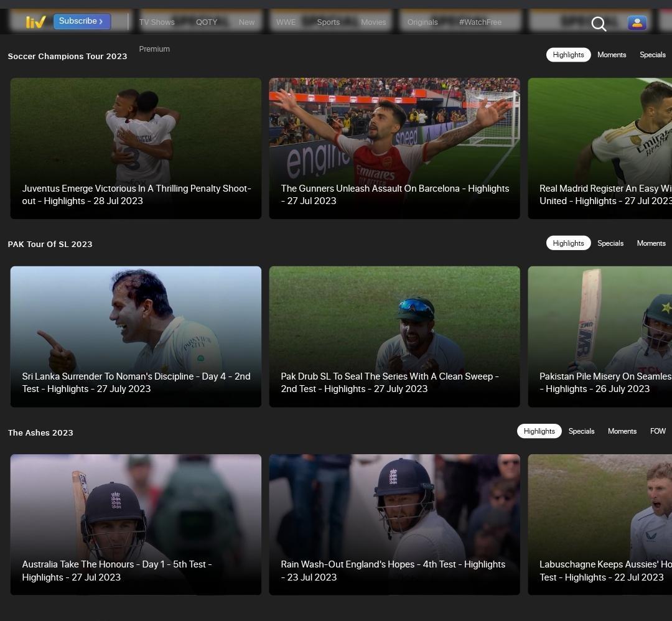672x621 pixels.
Task: Click the Premium label
Action: click(x=154, y=49)
